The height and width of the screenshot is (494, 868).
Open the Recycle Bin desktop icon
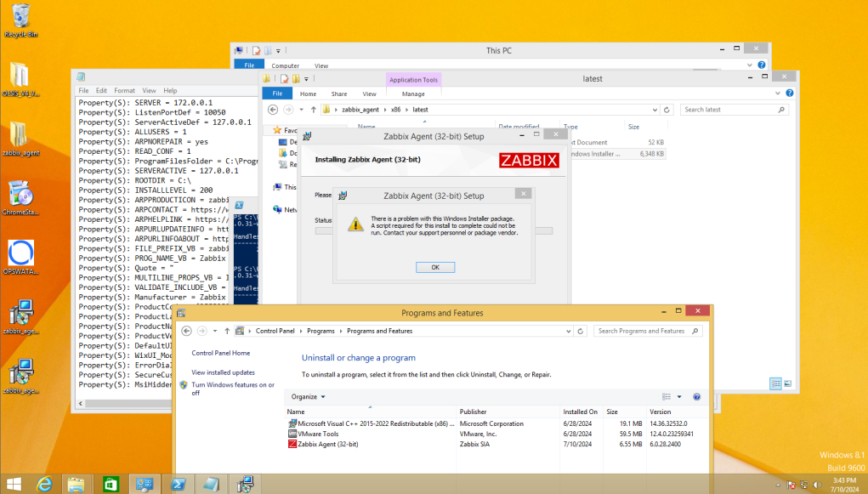[x=21, y=20]
